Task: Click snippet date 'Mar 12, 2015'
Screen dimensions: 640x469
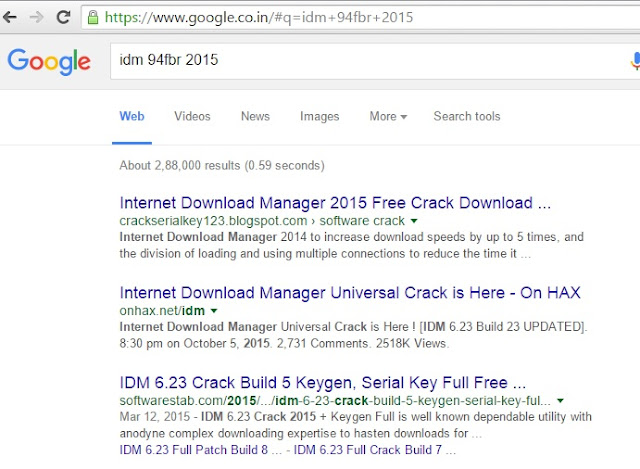Action: [x=155, y=417]
